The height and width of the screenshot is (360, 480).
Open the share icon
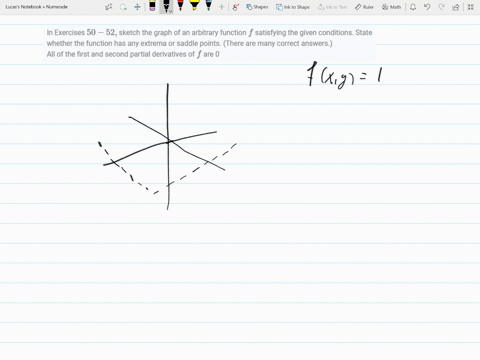pyautogui.click(x=456, y=7)
